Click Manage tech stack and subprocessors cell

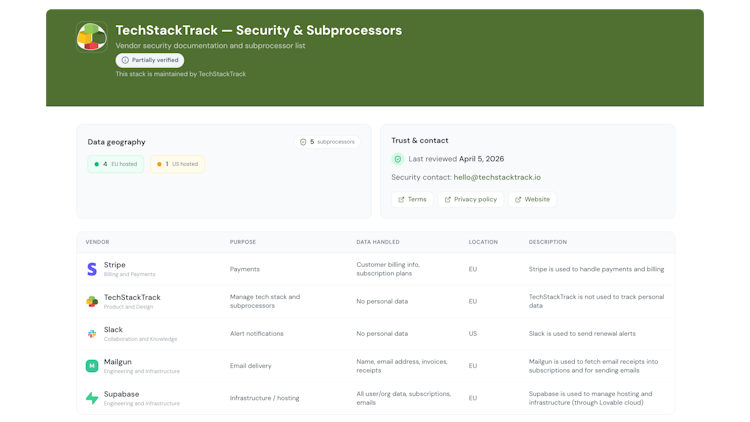coord(265,301)
